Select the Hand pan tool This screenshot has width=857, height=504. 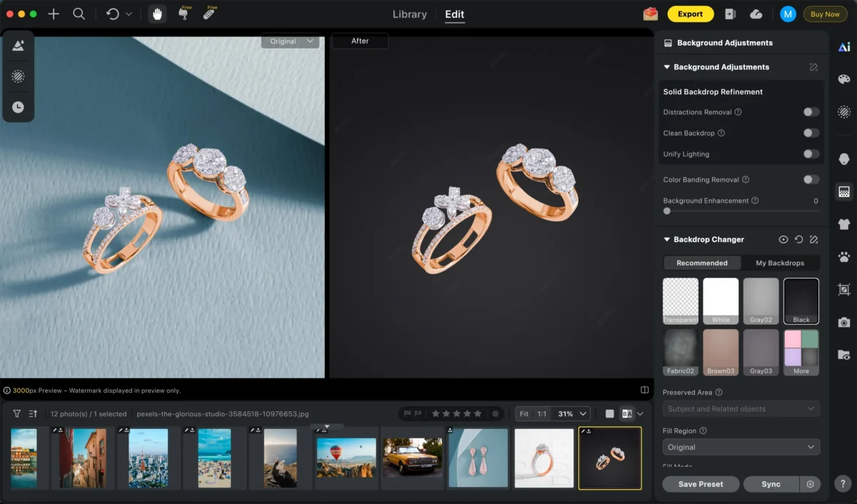(157, 14)
